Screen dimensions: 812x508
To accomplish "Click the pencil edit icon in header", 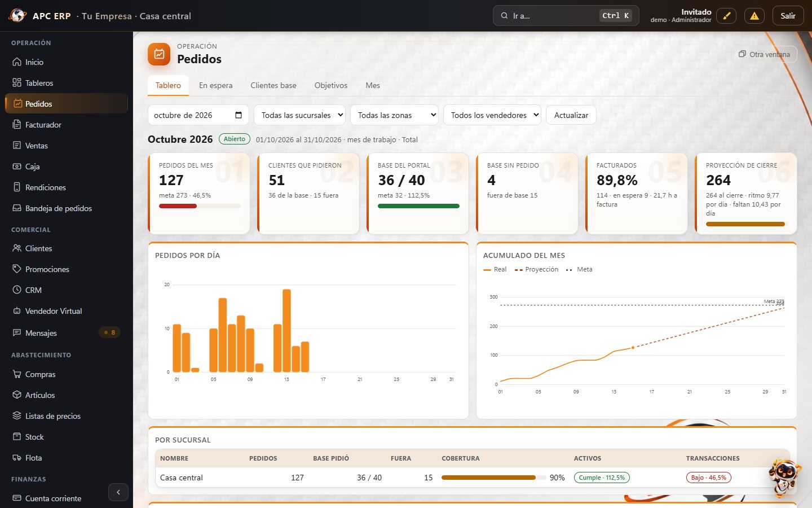I will pyautogui.click(x=726, y=16).
